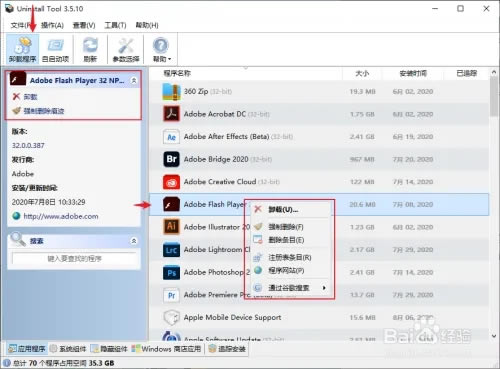Open the 帮助(H) menu in the menu bar

click(x=147, y=25)
